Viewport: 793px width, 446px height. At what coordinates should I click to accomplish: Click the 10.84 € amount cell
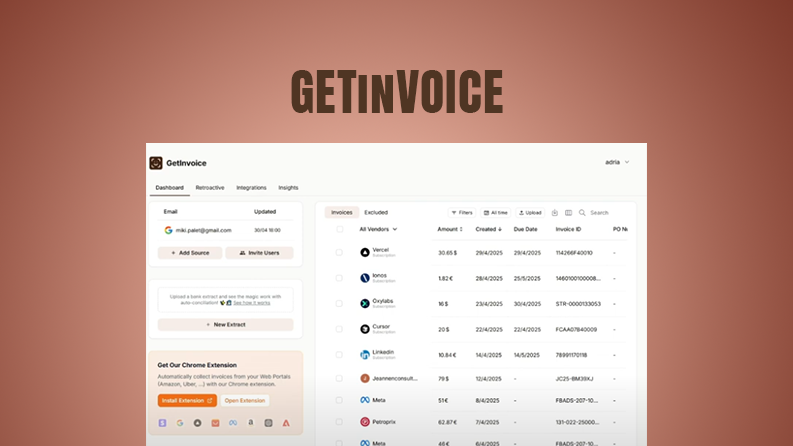pos(447,355)
